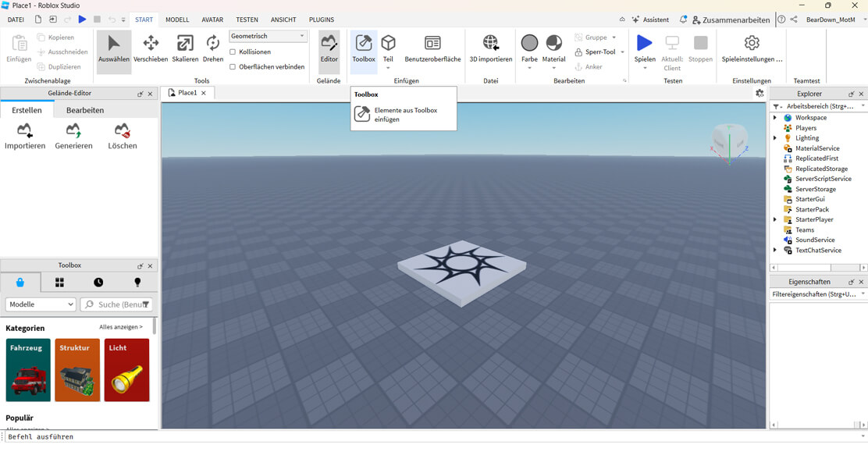Switch to the PLUGINS ribbon tab

click(x=322, y=20)
